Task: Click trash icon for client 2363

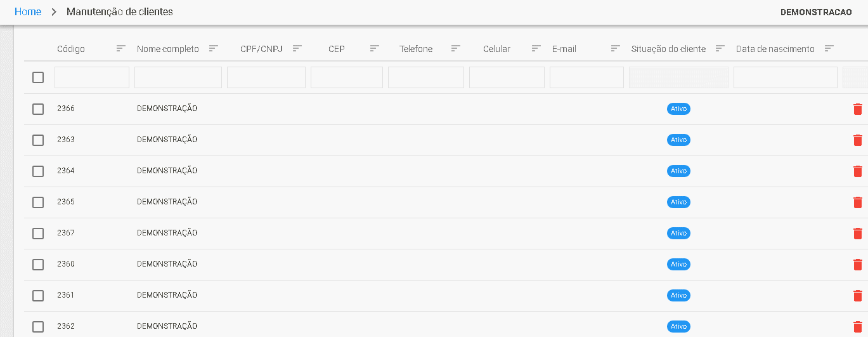Action: click(x=858, y=140)
